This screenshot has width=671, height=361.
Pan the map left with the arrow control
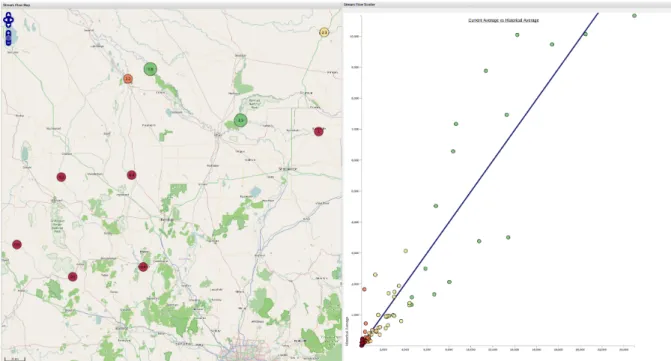(x=6, y=20)
